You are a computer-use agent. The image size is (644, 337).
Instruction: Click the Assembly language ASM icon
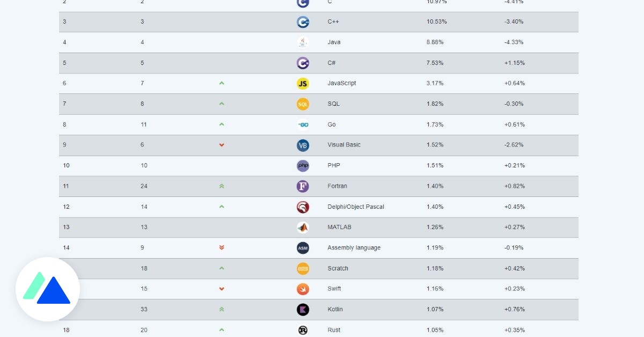[x=303, y=248]
